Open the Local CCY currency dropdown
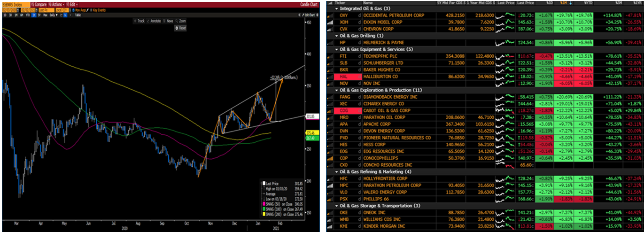 click(62, 10)
